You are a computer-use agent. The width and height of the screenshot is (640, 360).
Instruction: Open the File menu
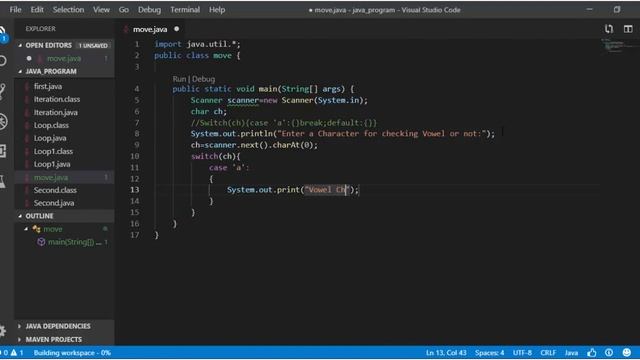coord(16,10)
